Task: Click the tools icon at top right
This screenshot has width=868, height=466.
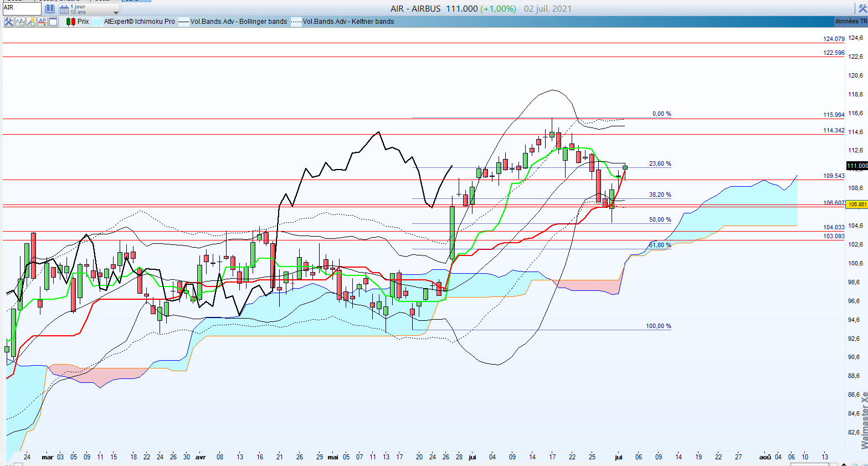Action: click(863, 8)
